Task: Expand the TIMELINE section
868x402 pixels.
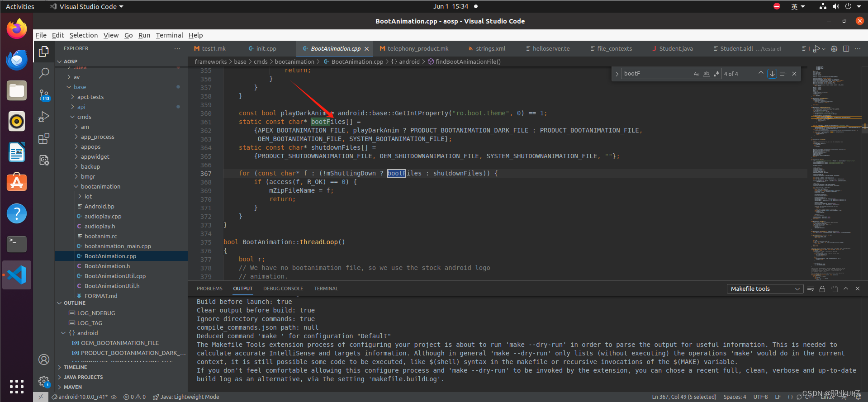Action: 75,367
